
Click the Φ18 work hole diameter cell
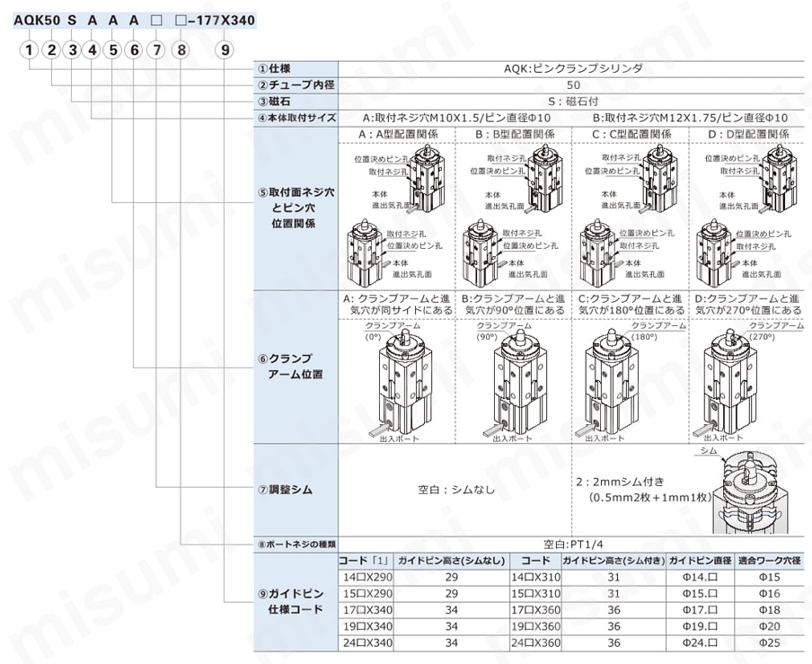769,609
